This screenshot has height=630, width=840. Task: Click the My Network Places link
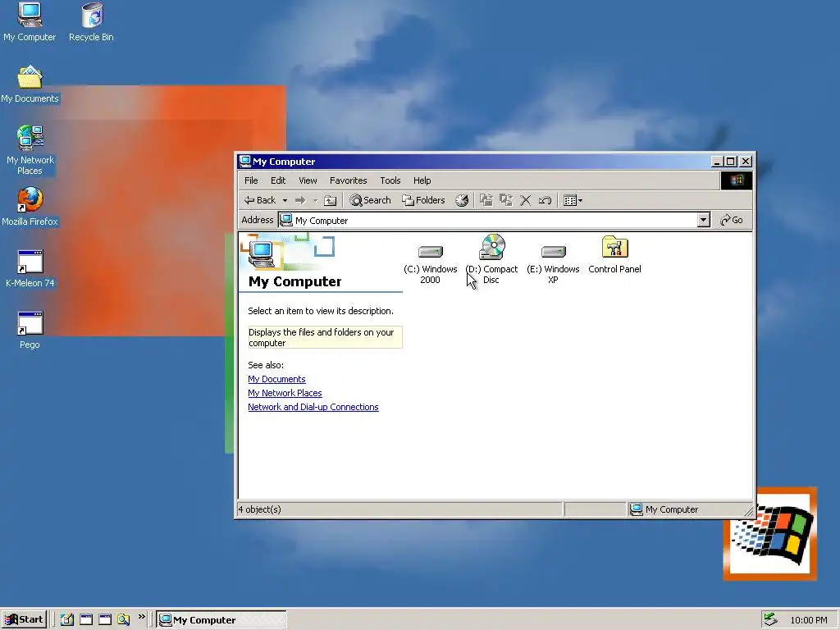285,393
